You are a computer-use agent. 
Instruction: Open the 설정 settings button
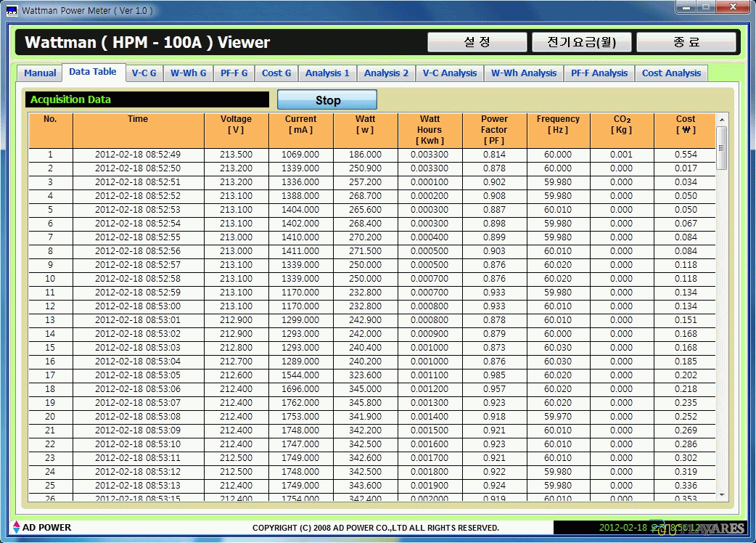(477, 42)
